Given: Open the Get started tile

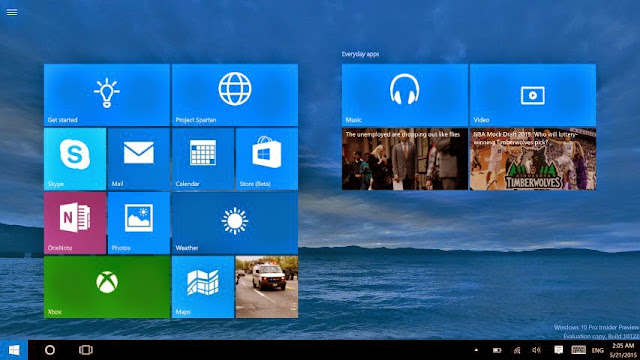Looking at the screenshot, I should tap(107, 95).
